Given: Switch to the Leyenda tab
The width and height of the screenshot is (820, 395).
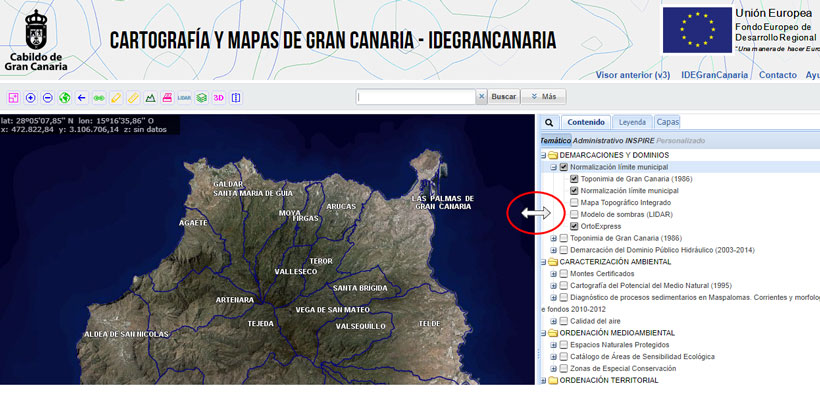Looking at the screenshot, I should (x=632, y=122).
